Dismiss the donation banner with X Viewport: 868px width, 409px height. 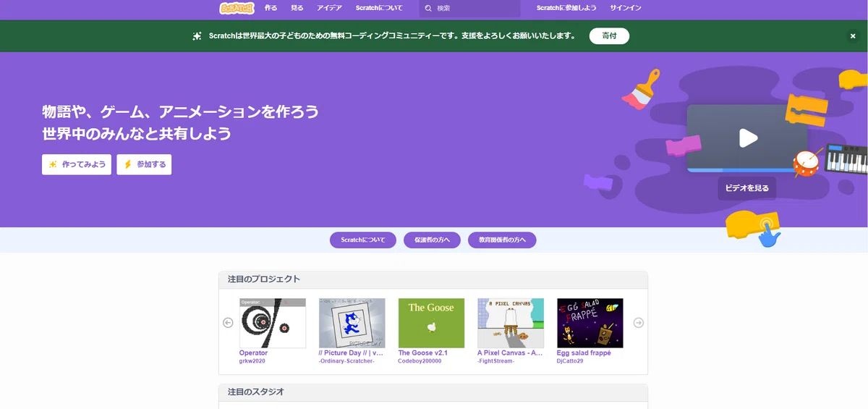click(x=853, y=36)
